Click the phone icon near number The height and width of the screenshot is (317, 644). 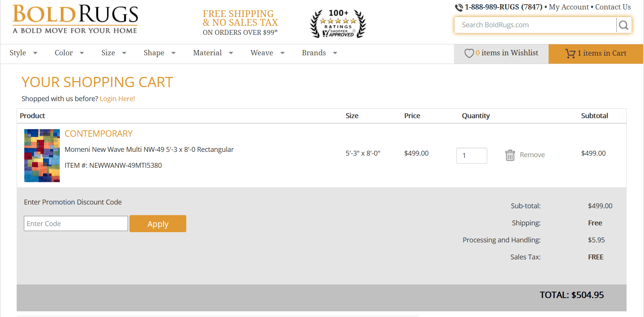pos(459,8)
